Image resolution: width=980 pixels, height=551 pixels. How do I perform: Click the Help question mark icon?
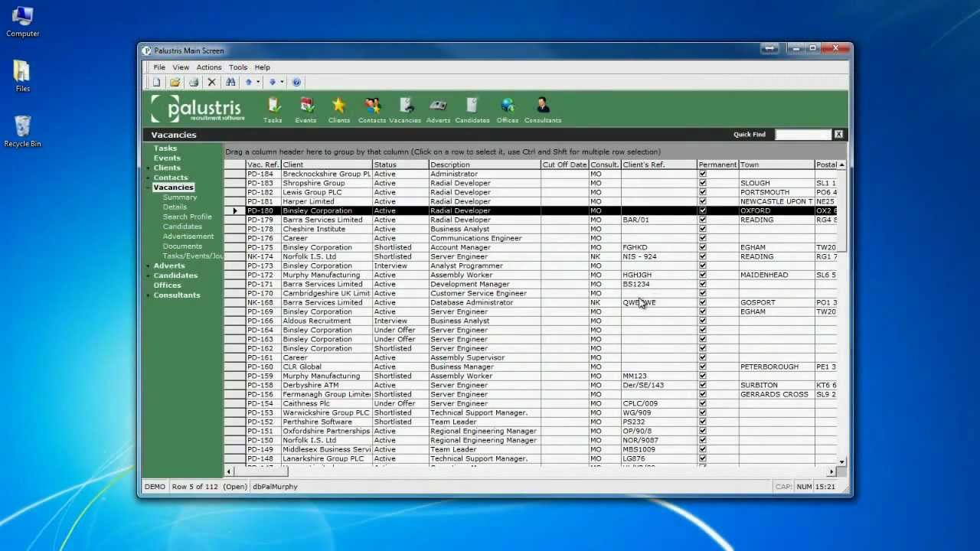pos(296,82)
